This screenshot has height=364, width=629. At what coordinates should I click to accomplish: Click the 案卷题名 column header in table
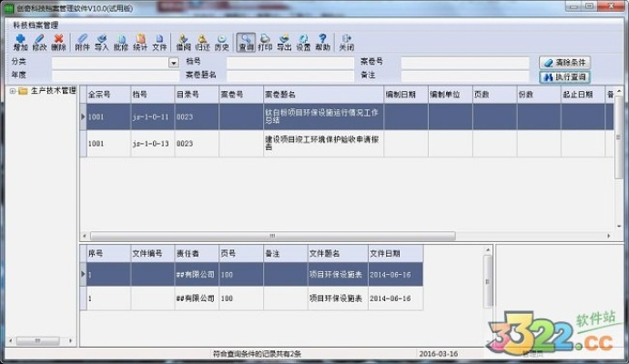click(x=323, y=95)
